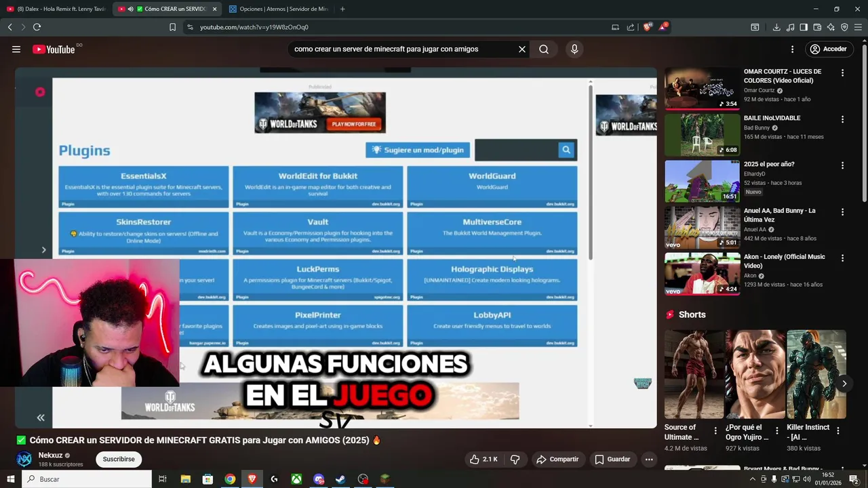
Task: Open options menu for OMAR COURTZ video
Action: pyautogui.click(x=842, y=73)
